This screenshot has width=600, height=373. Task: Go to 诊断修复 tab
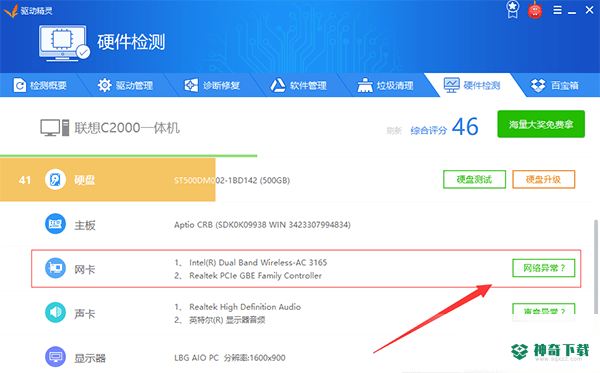(x=212, y=85)
